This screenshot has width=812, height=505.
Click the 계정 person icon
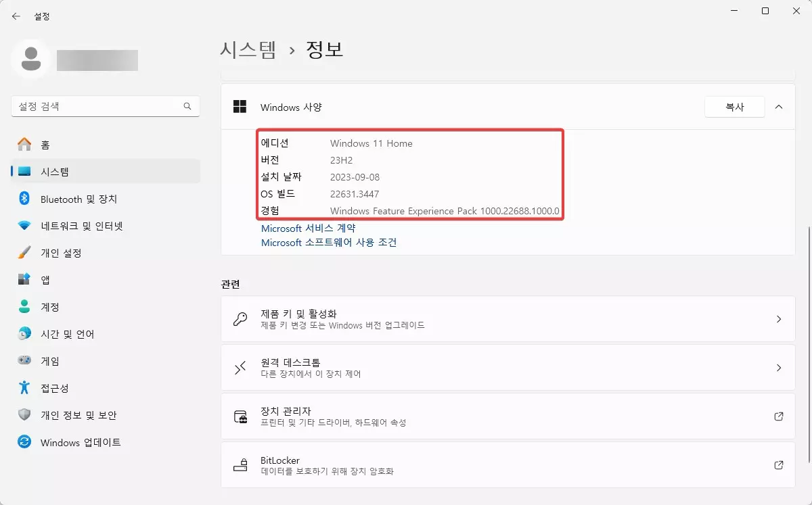coord(24,307)
